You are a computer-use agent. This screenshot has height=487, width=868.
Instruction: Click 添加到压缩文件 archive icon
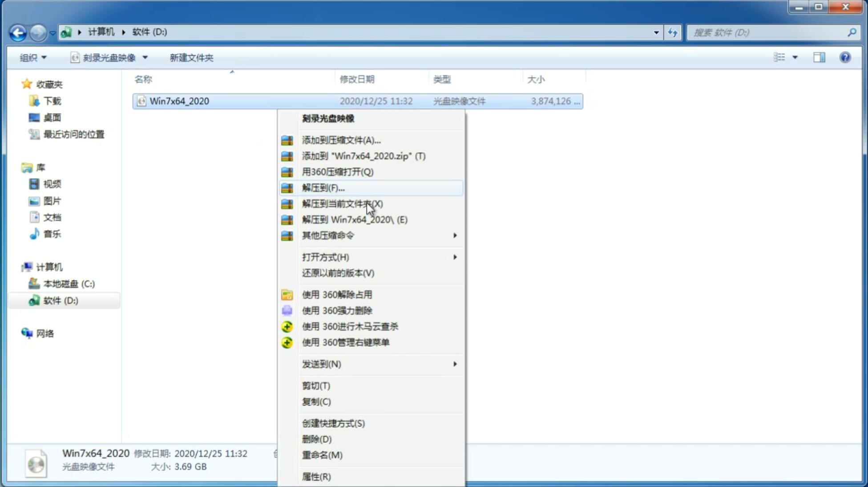point(286,140)
